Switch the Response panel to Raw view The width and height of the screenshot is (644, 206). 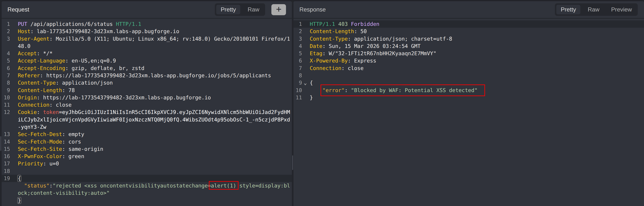click(x=593, y=9)
